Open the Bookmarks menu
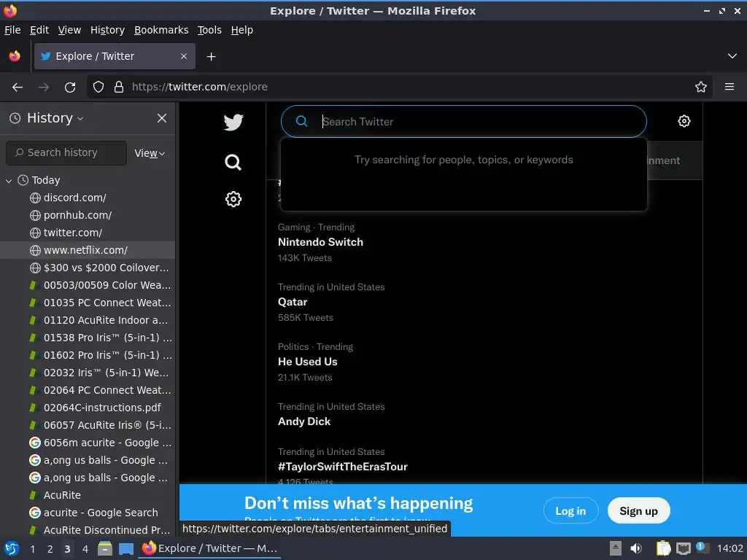The width and height of the screenshot is (747, 560). (161, 30)
